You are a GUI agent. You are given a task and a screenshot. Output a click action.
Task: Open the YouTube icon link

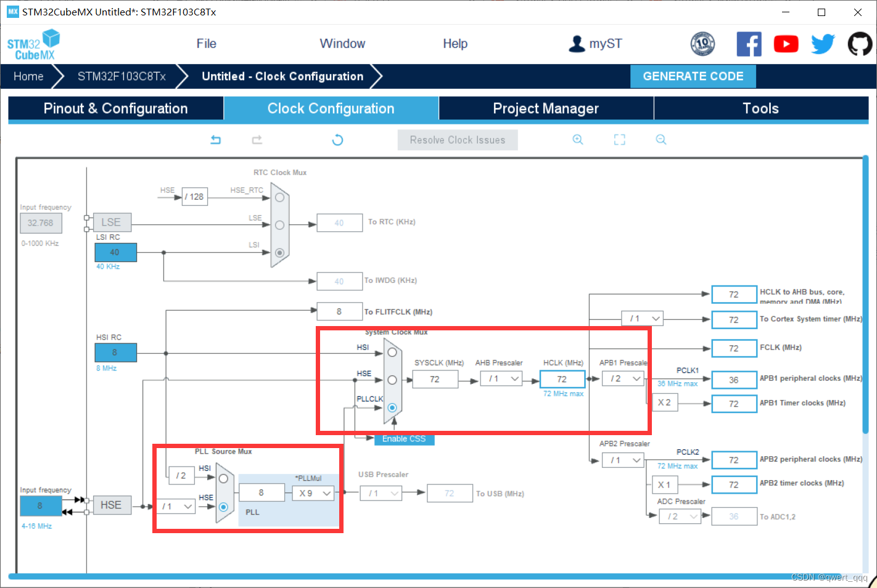click(786, 44)
